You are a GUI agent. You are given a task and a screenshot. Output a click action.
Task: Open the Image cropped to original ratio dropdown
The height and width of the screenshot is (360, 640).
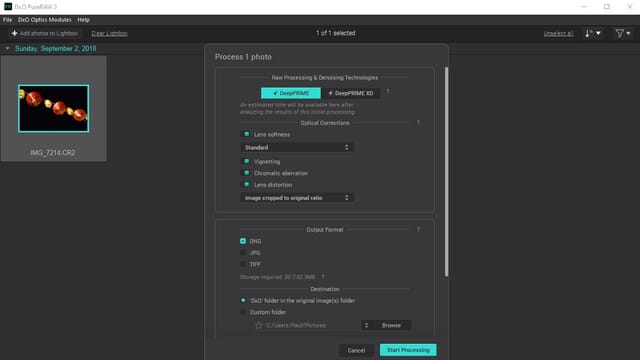pos(297,198)
